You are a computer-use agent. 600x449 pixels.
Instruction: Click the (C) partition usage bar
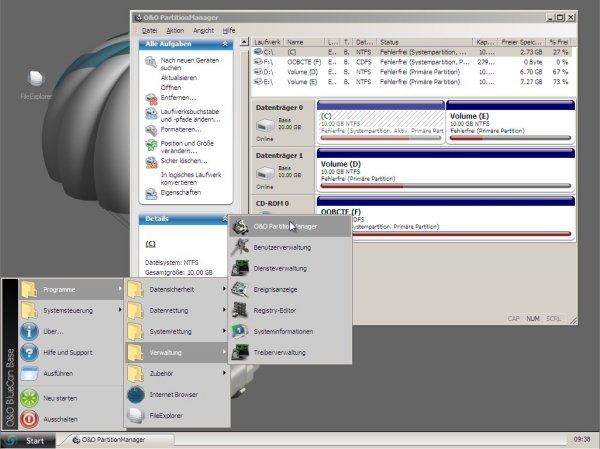click(381, 138)
